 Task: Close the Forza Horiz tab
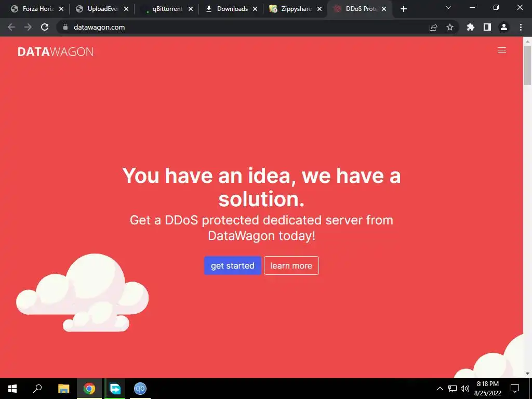click(61, 9)
